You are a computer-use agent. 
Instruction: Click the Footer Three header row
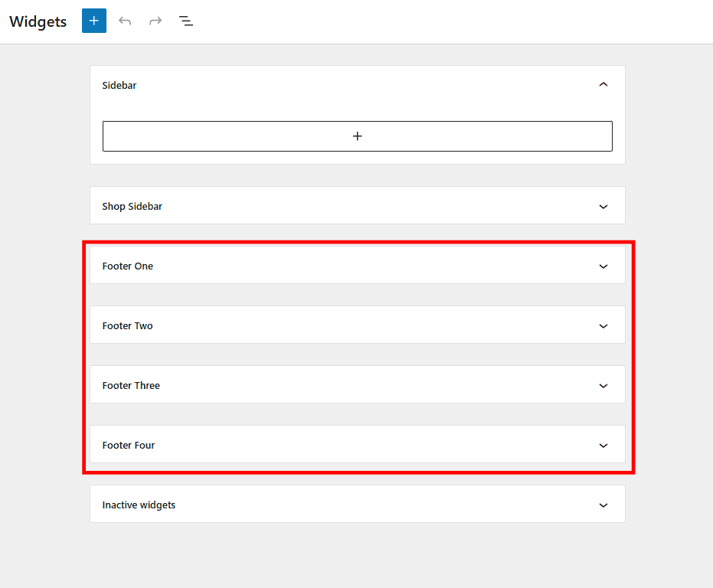357,385
